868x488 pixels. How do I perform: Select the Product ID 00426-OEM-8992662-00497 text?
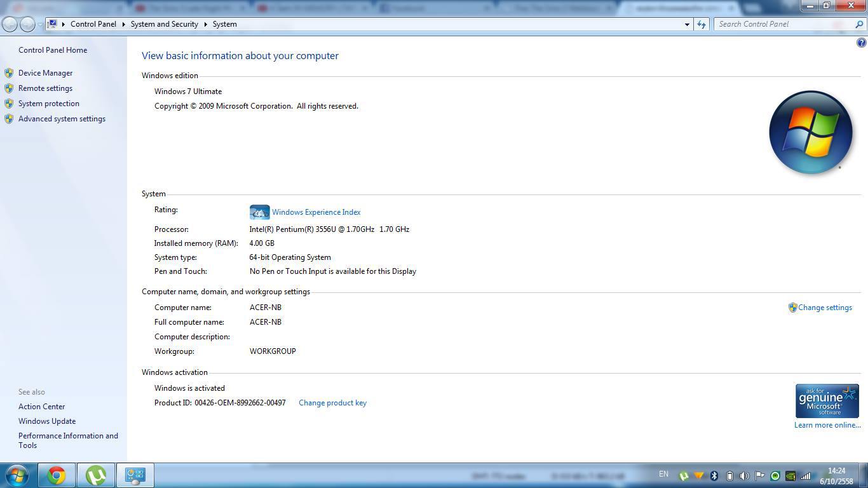pos(240,403)
